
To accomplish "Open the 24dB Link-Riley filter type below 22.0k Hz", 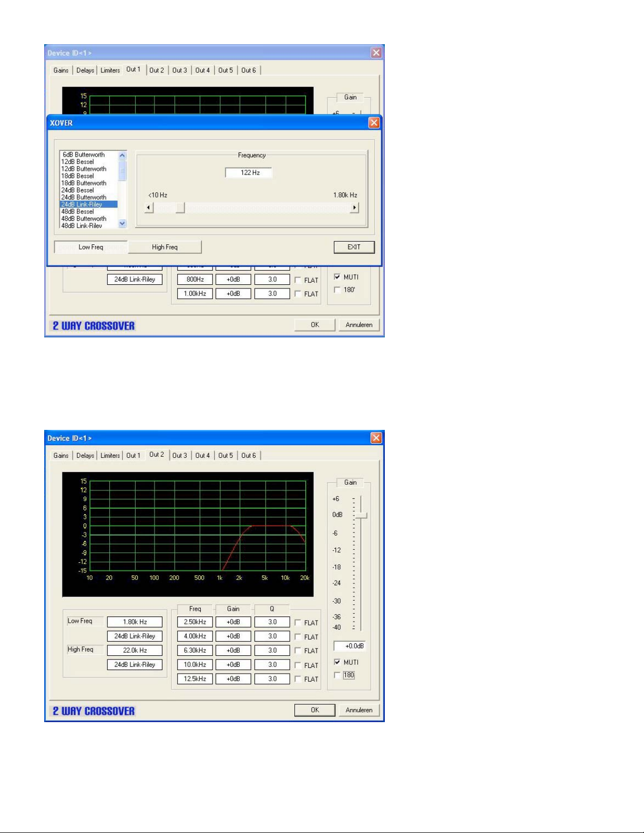I will click(x=135, y=665).
